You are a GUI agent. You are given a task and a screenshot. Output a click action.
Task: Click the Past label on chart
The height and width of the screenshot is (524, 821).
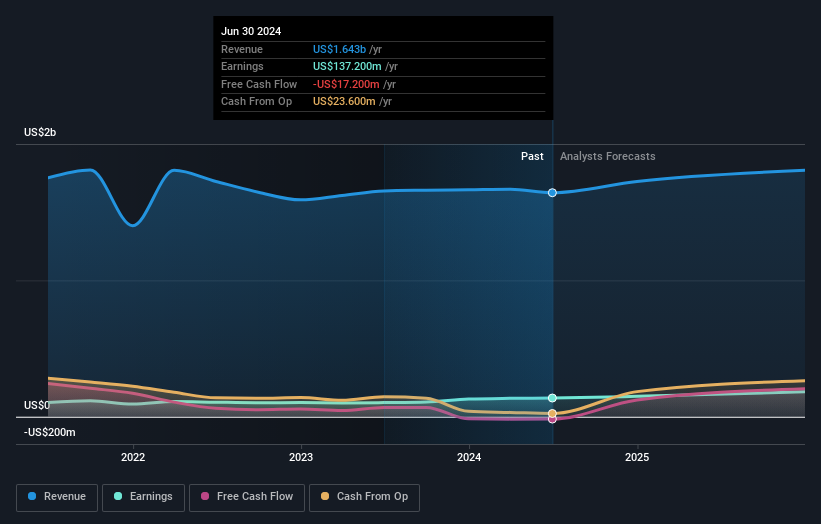point(532,156)
